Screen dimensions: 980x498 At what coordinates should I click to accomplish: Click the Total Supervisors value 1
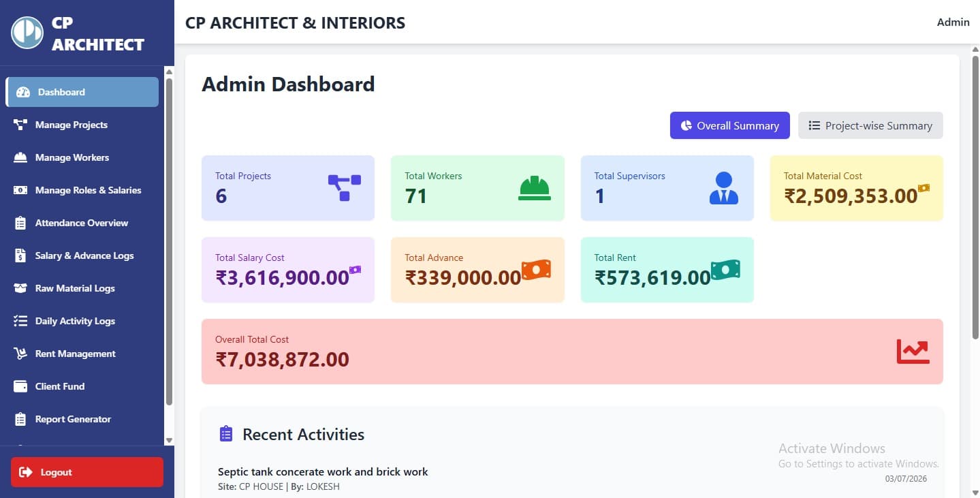pyautogui.click(x=600, y=196)
